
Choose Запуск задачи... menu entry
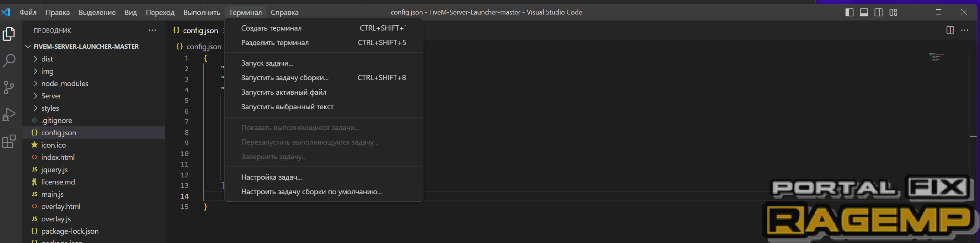pos(324,63)
